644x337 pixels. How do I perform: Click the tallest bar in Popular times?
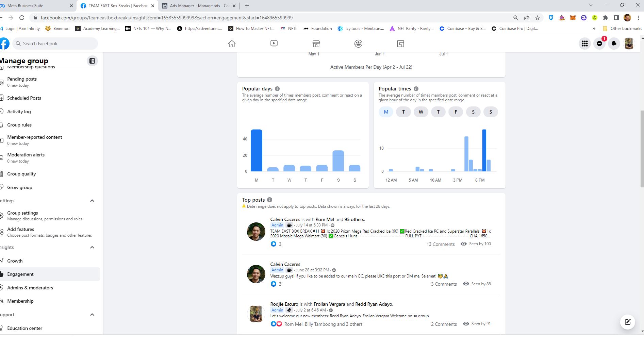click(484, 150)
